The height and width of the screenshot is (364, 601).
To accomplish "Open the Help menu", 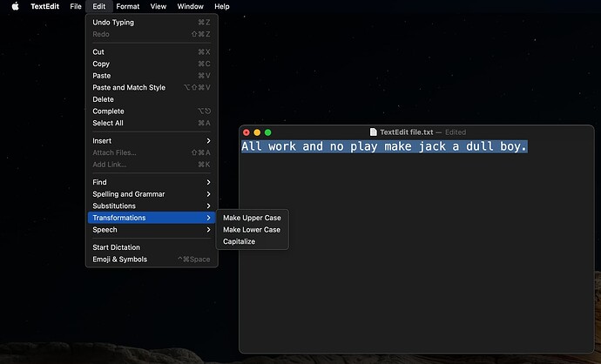I will 221,6.
